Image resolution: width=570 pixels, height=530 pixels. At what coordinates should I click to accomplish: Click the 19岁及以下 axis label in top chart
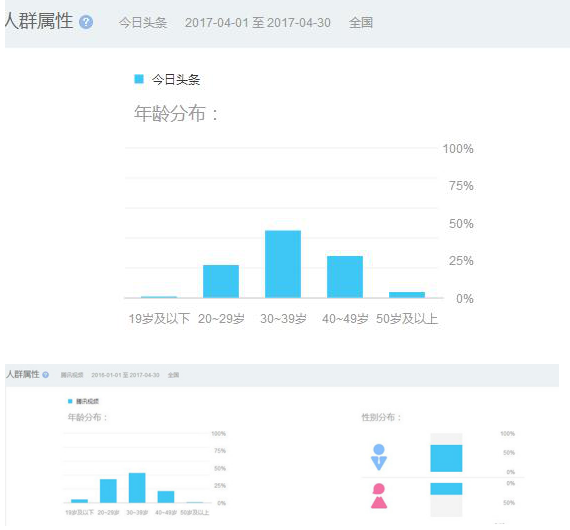point(159,319)
